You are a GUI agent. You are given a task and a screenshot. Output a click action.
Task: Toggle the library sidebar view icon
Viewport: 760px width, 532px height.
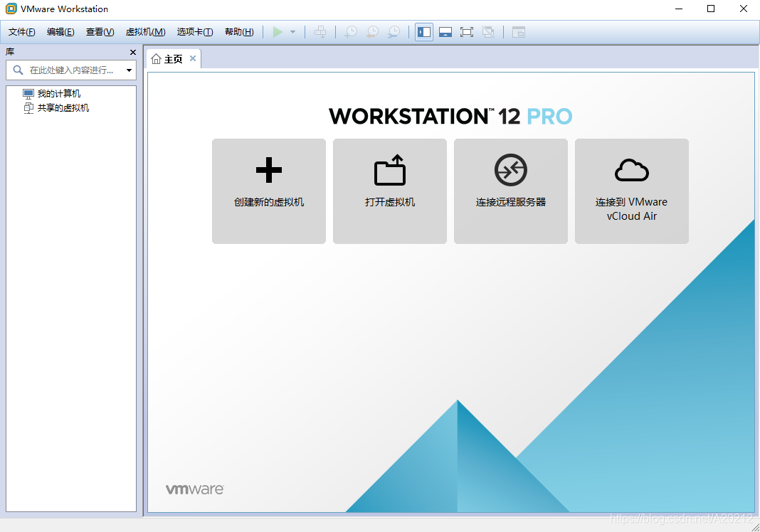[x=424, y=33]
